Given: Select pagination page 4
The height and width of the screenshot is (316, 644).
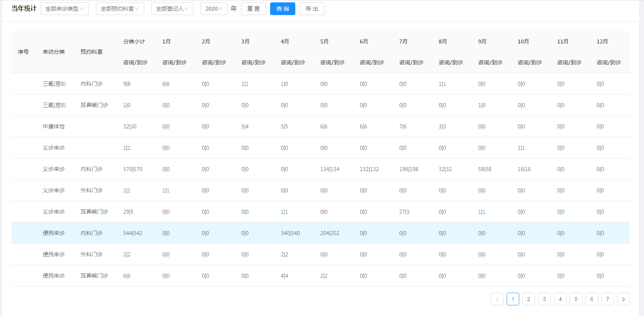Looking at the screenshot, I should [560, 299].
